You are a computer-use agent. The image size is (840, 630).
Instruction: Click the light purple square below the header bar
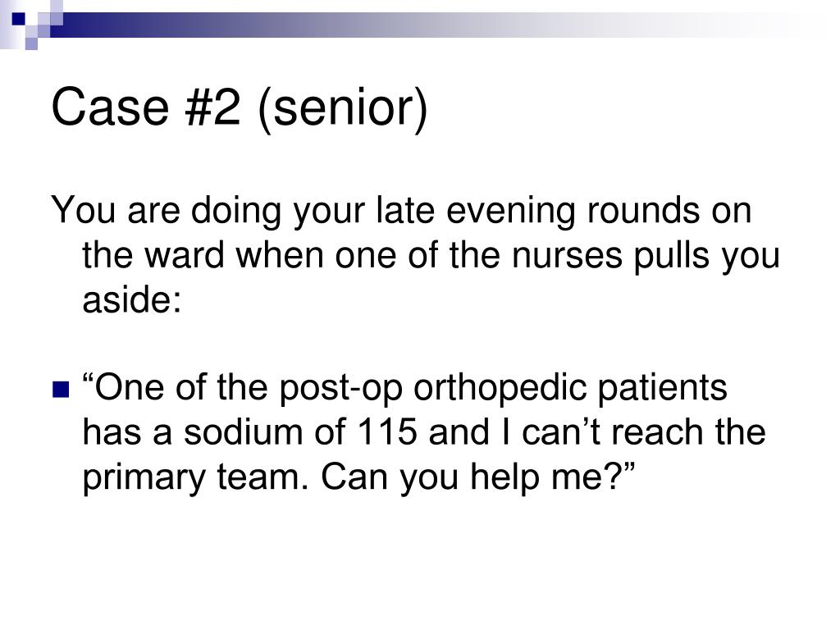[31, 43]
